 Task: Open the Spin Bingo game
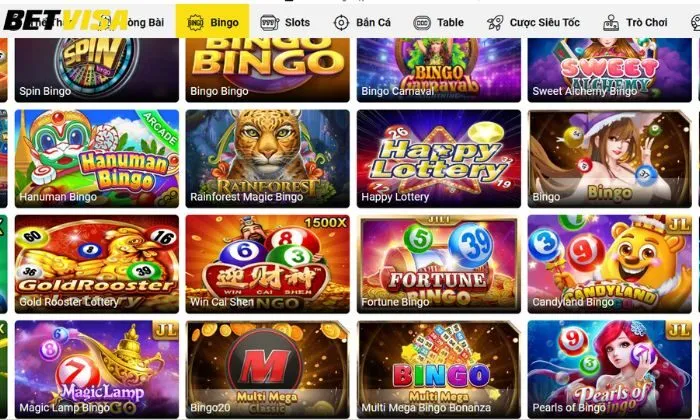(97, 70)
